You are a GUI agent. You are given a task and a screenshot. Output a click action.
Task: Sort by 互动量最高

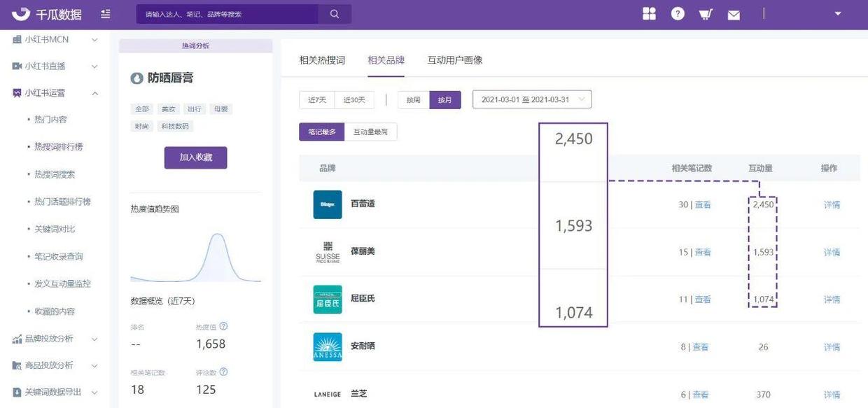370,132
